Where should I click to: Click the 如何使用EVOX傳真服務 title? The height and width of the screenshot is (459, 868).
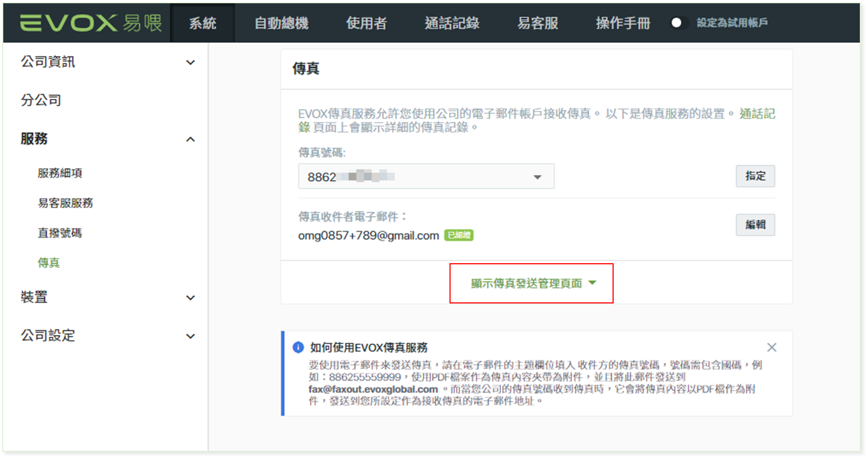point(369,347)
